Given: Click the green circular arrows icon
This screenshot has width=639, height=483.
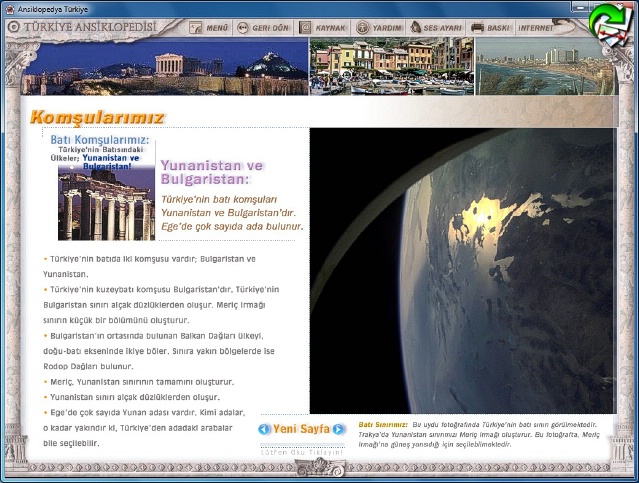Looking at the screenshot, I should pyautogui.click(x=605, y=19).
